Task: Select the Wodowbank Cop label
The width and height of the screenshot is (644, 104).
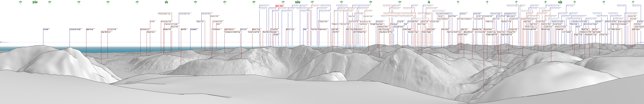Action: click(x=164, y=14)
